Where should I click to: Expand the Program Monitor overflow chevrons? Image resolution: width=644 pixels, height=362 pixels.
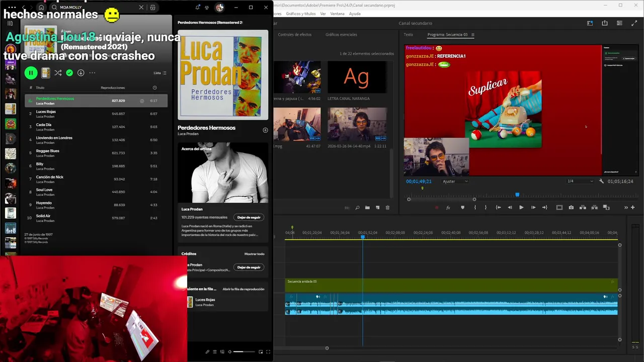[x=626, y=207]
